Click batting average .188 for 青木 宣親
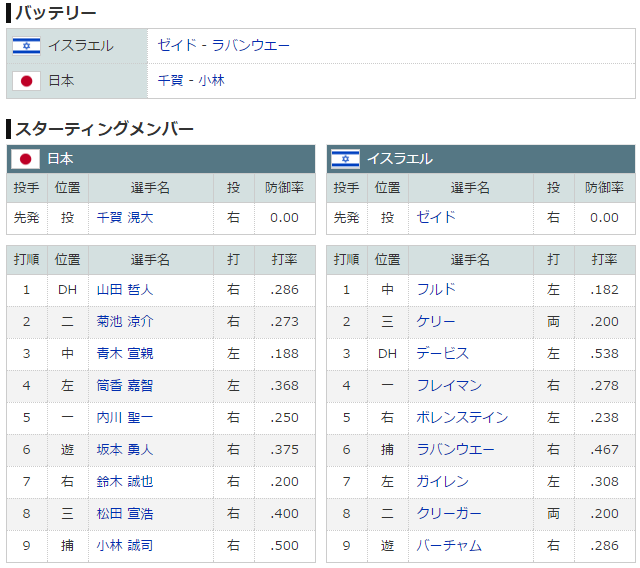Image resolution: width=640 pixels, height=568 pixels. pos(284,353)
